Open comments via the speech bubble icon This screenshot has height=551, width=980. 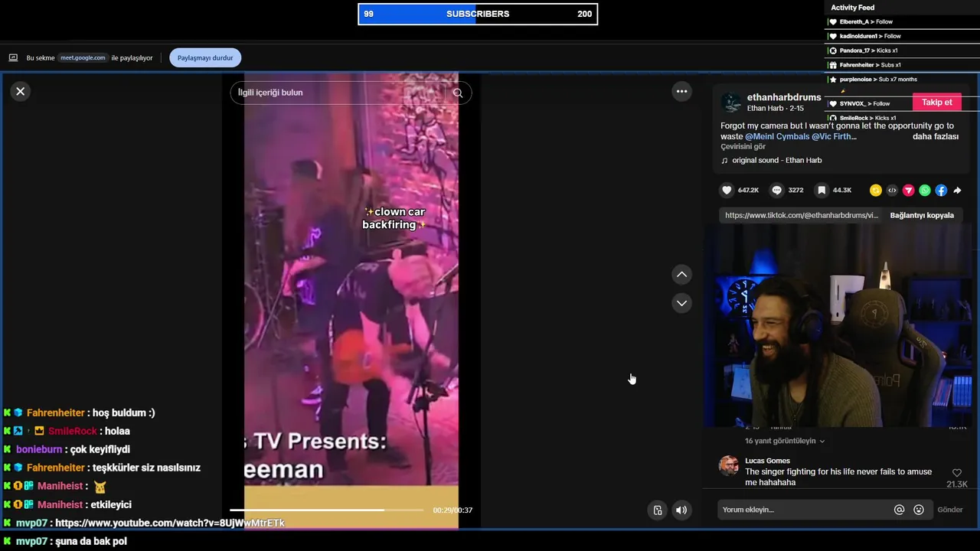pyautogui.click(x=777, y=190)
